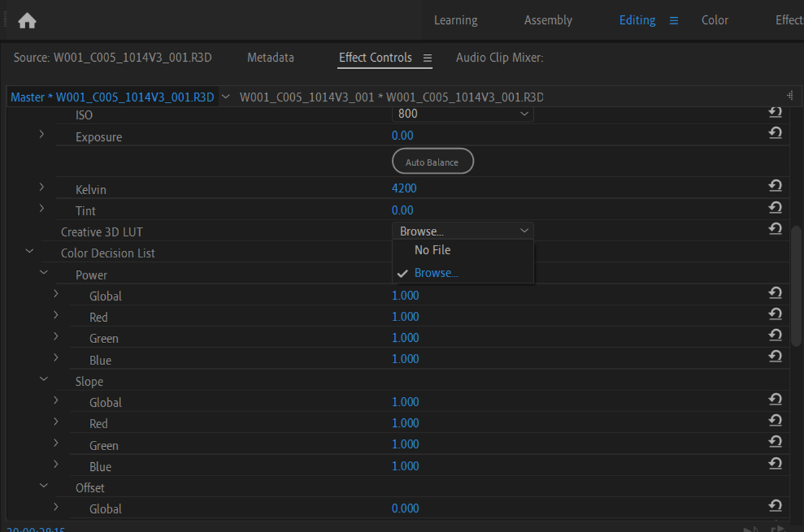The image size is (804, 532).
Task: Click the Power Blue value 1.000
Action: pyautogui.click(x=405, y=359)
